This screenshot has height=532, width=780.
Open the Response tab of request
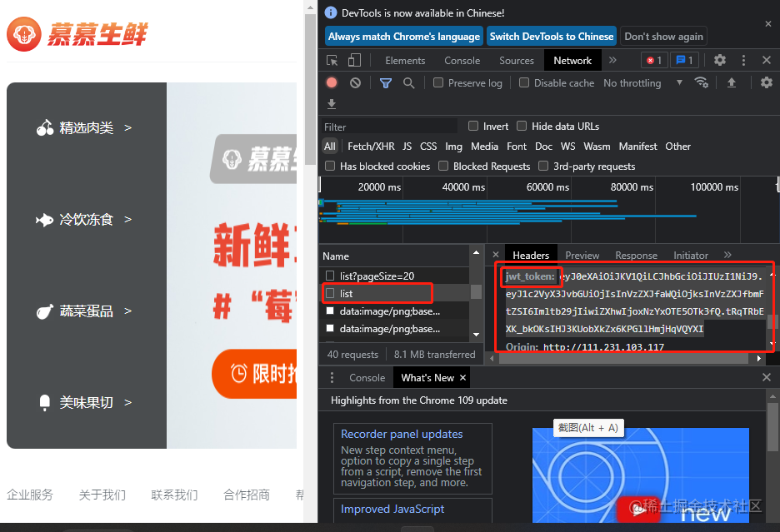pos(636,255)
